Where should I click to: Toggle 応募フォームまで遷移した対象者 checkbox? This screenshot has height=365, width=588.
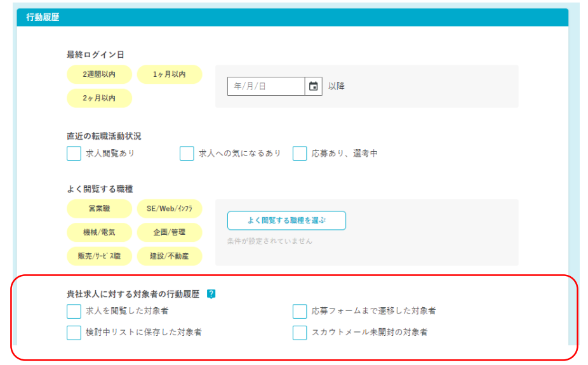pyautogui.click(x=300, y=311)
